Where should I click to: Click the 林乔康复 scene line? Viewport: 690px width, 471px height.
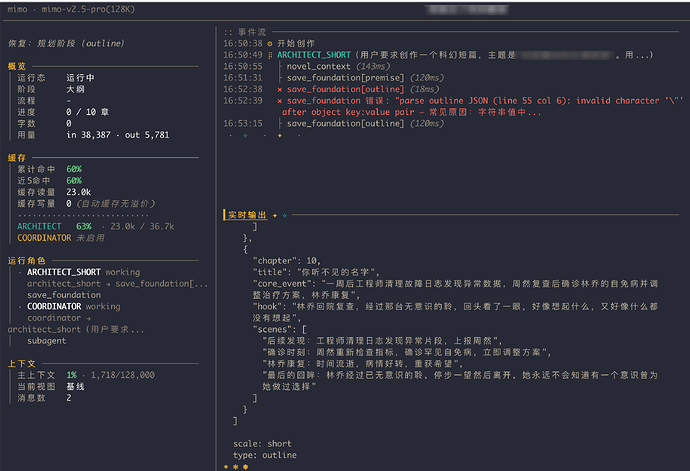[363, 364]
